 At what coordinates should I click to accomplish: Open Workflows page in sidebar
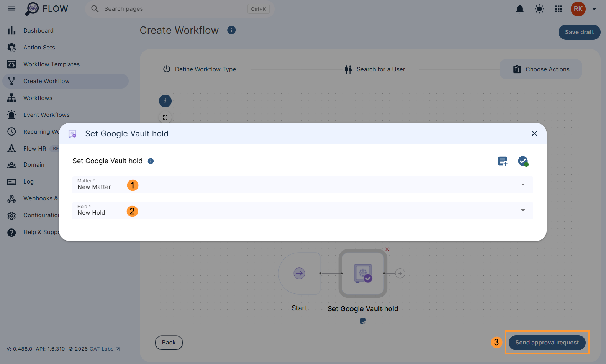[x=66, y=98]
